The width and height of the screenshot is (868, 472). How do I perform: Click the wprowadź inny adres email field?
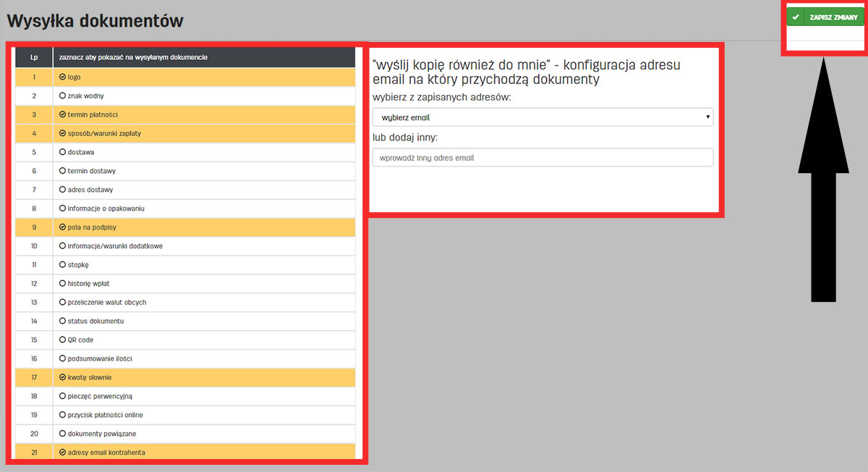(541, 157)
